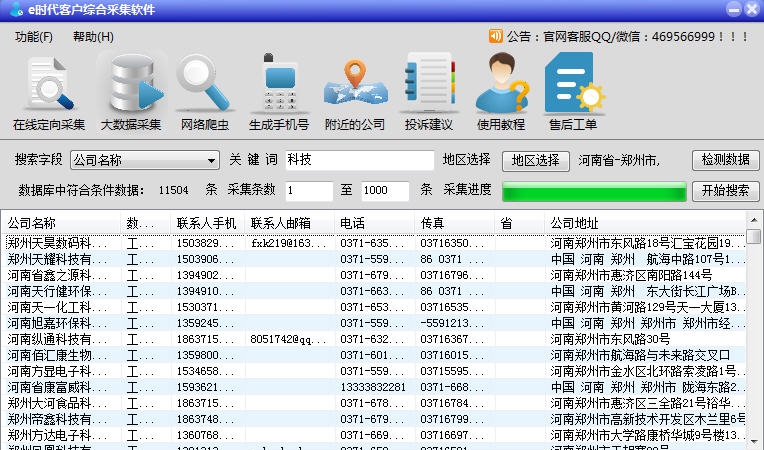Open 附近的公司 map tool

[354, 93]
